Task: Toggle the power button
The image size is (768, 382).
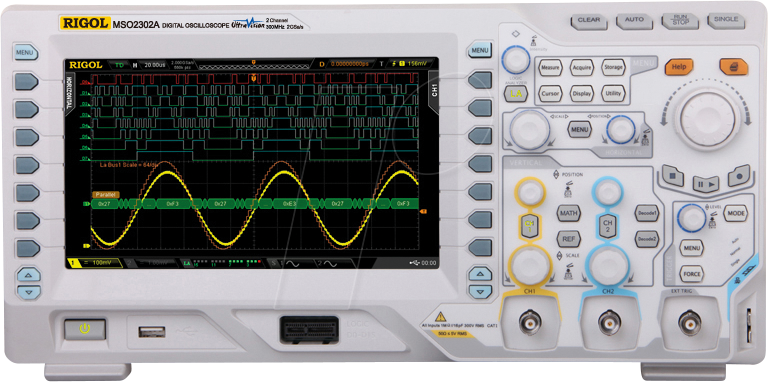Action: tap(85, 329)
